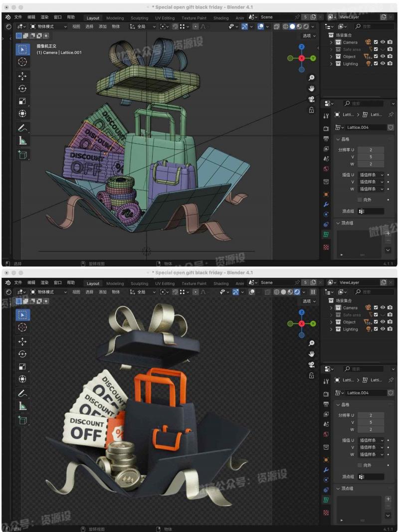This screenshot has width=399, height=532.
Task: Hide the Object collection in the viewport
Action: [383, 56]
